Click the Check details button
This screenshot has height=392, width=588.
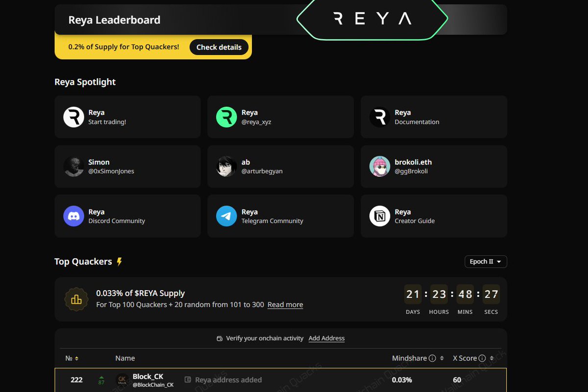pyautogui.click(x=219, y=47)
